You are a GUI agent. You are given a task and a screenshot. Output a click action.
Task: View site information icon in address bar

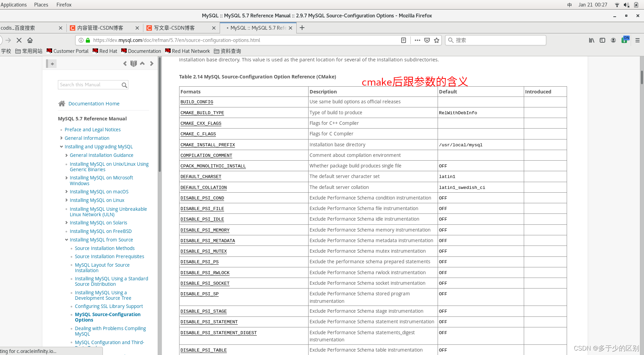pyautogui.click(x=81, y=40)
